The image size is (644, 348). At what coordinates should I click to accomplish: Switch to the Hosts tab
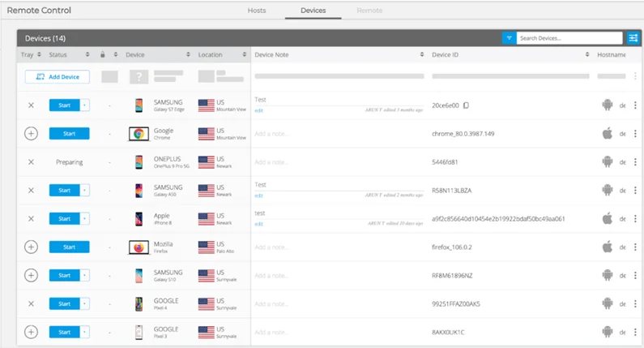click(x=257, y=11)
